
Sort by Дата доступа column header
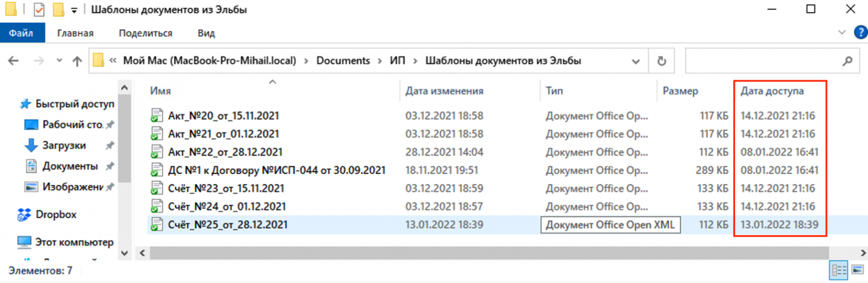pos(772,91)
